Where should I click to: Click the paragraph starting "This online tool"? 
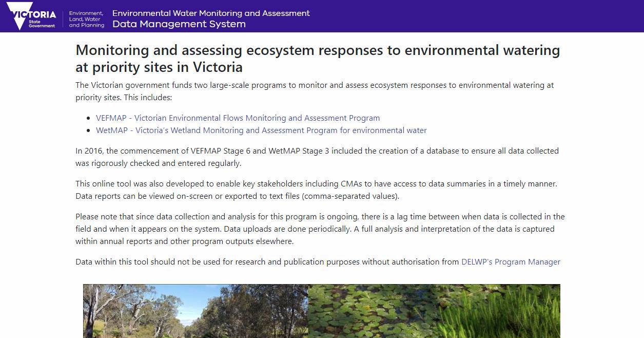coord(316,190)
